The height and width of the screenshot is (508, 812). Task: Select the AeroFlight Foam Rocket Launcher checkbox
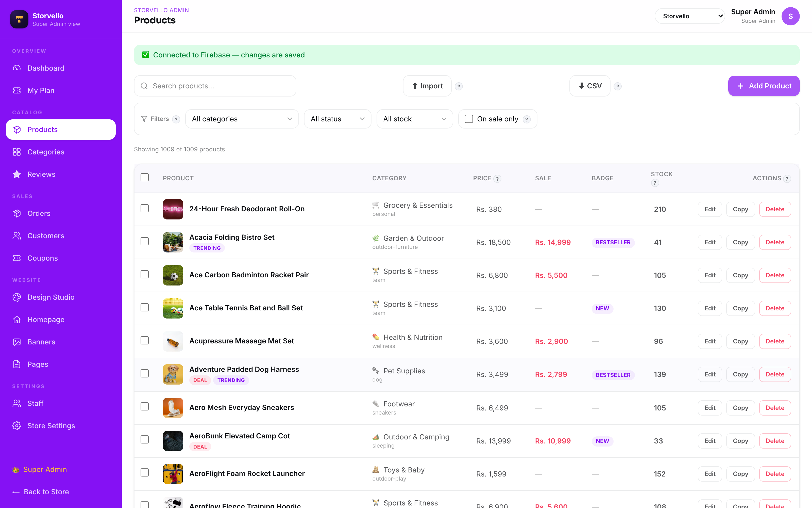pyautogui.click(x=145, y=473)
